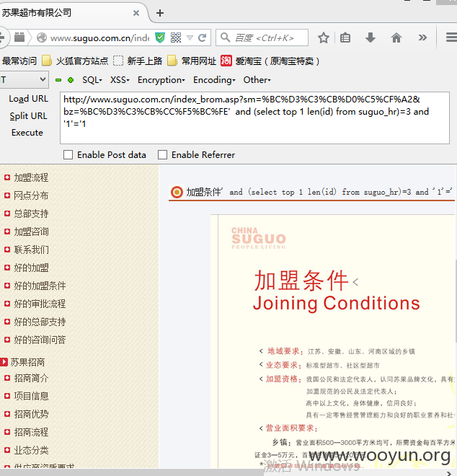Expand the address bar history dropdown arrow

click(190, 38)
